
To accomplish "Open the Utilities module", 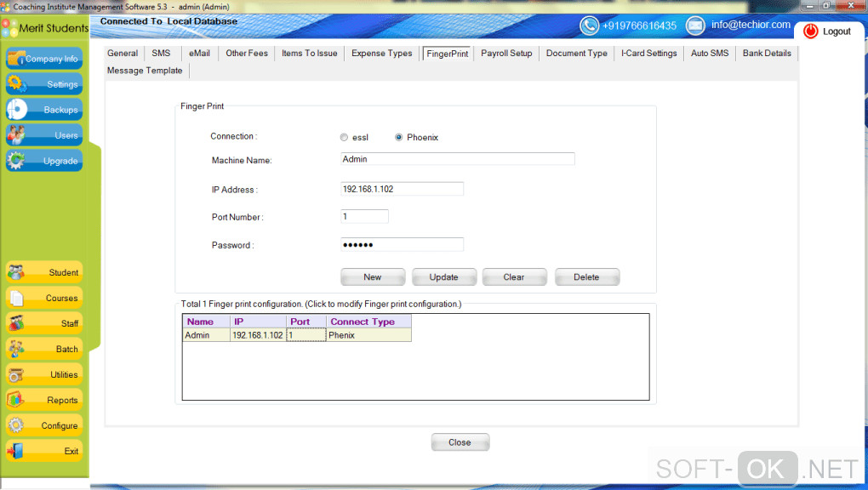I will click(44, 374).
